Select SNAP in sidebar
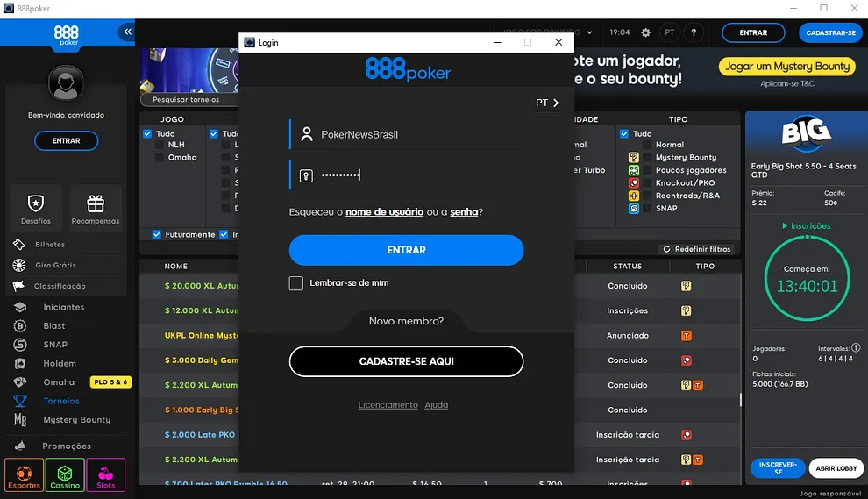The image size is (868, 499). (x=55, y=345)
